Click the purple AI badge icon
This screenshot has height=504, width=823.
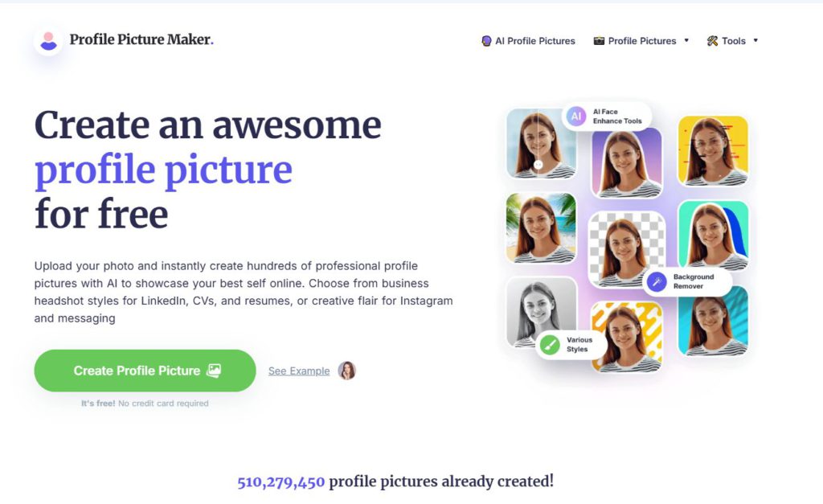(x=575, y=116)
